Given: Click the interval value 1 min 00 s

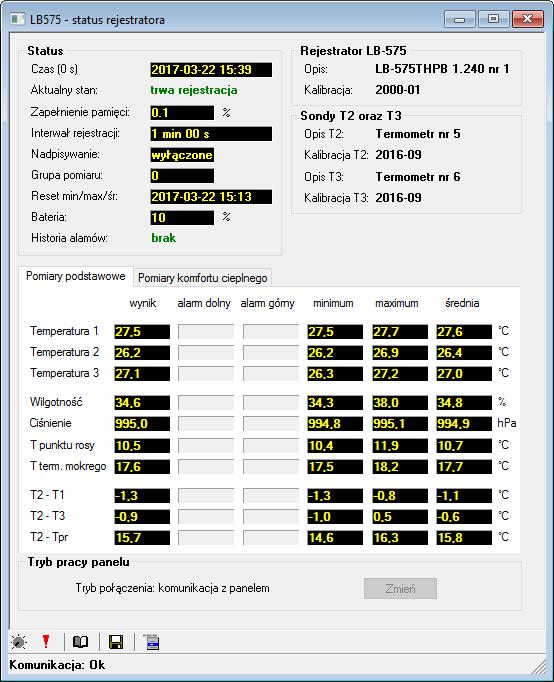Looking at the screenshot, I should pos(211,134).
